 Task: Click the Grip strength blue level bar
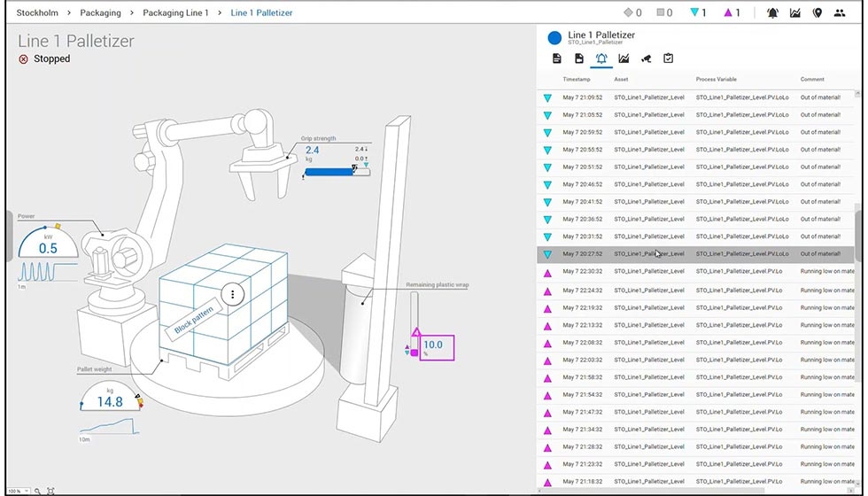[329, 173]
